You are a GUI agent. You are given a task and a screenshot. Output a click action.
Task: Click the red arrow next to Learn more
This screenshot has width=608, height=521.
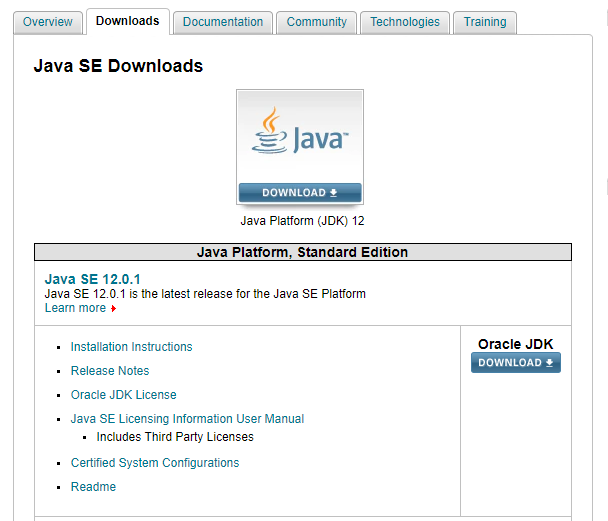point(113,309)
